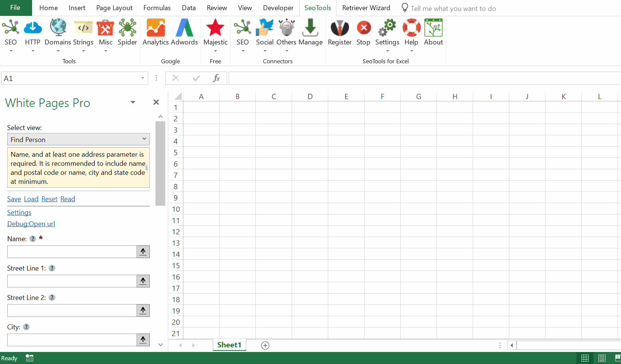Image resolution: width=621 pixels, height=364 pixels.
Task: Select column D header
Action: pos(310,96)
